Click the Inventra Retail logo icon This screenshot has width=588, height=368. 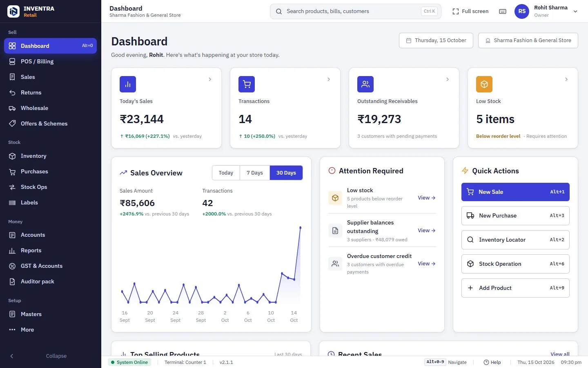pyautogui.click(x=13, y=11)
